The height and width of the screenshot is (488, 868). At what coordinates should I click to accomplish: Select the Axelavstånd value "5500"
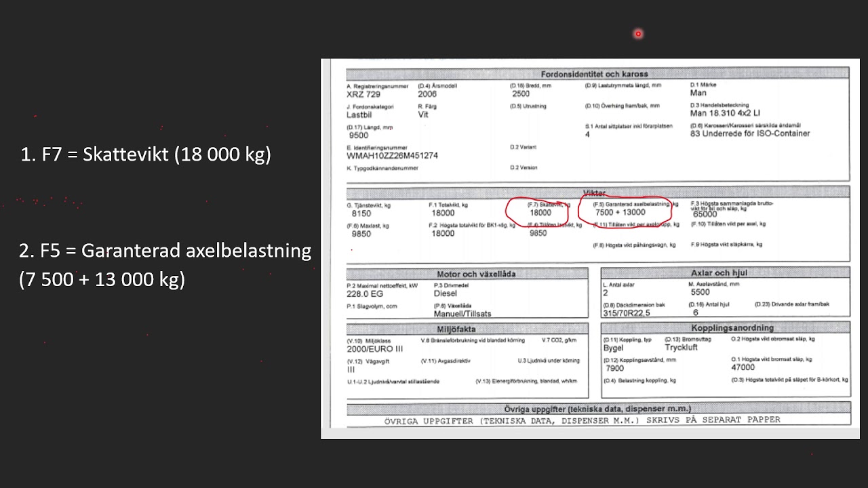pos(700,292)
